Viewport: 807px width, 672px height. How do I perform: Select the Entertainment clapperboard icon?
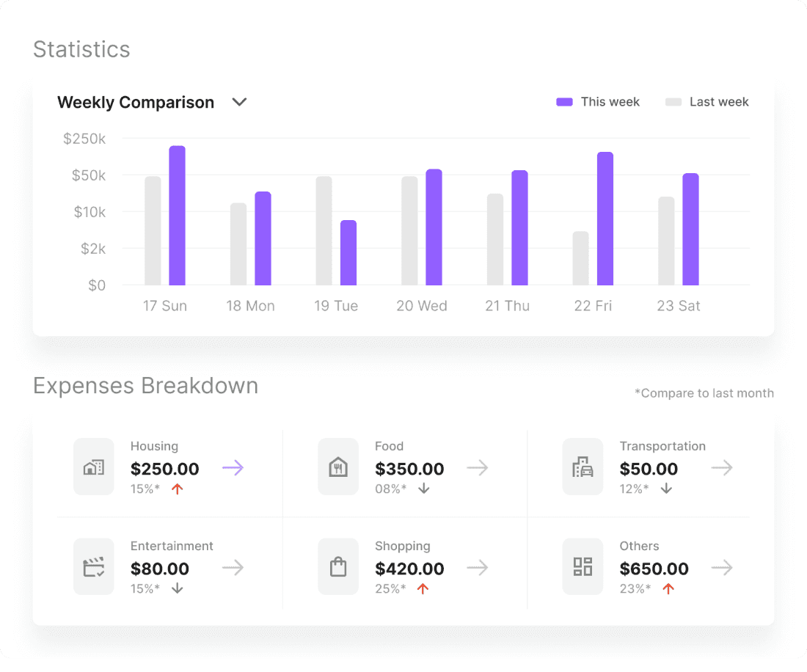click(x=93, y=566)
